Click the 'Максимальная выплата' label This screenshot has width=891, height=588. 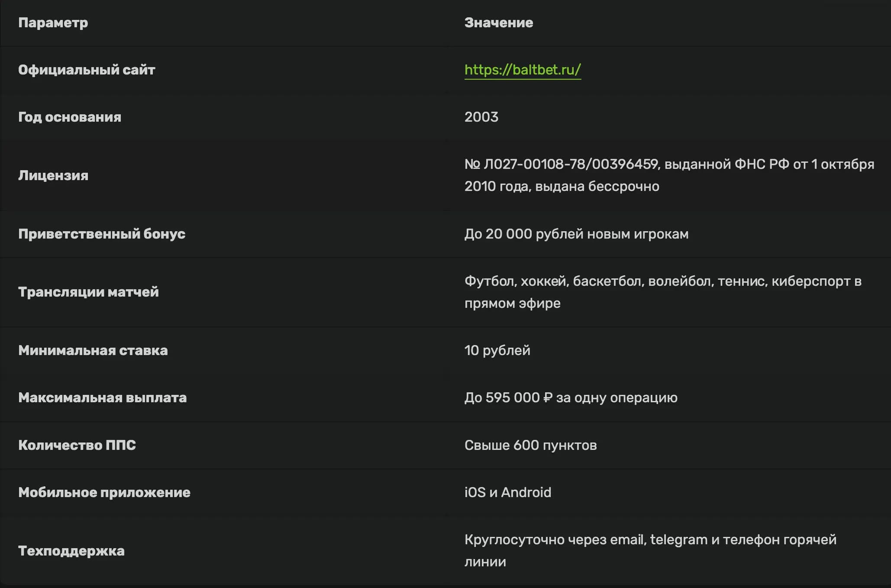tap(103, 397)
